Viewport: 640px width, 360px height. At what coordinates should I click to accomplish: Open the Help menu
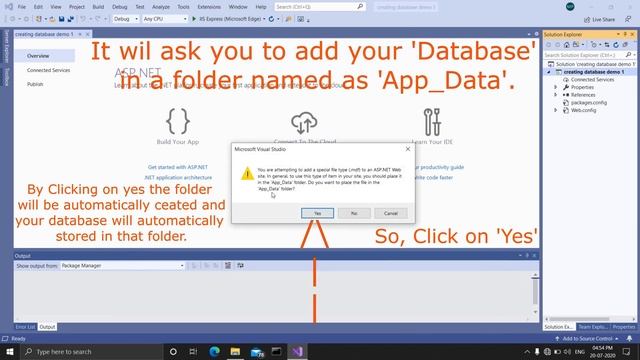click(x=261, y=7)
